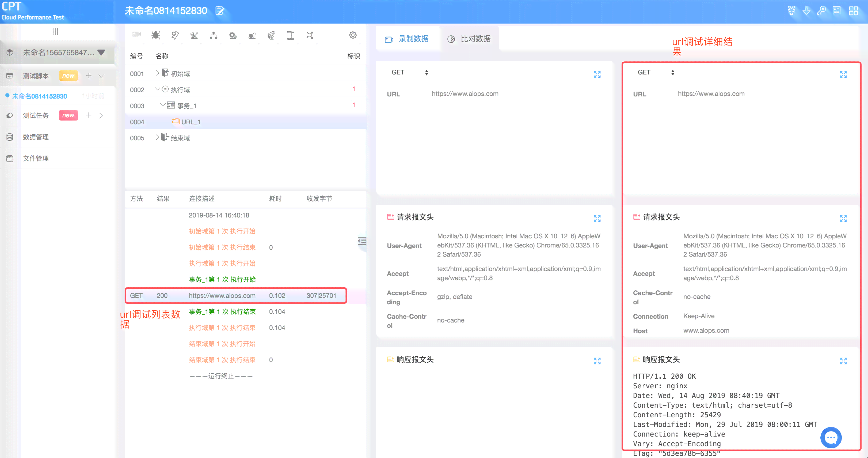Click the four-squares grid icon in top bar
868x458 pixels.
point(854,10)
